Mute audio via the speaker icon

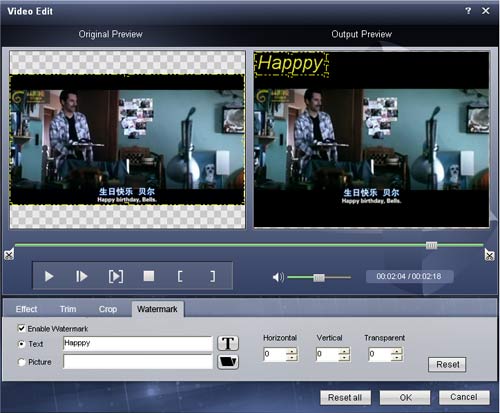(x=278, y=277)
